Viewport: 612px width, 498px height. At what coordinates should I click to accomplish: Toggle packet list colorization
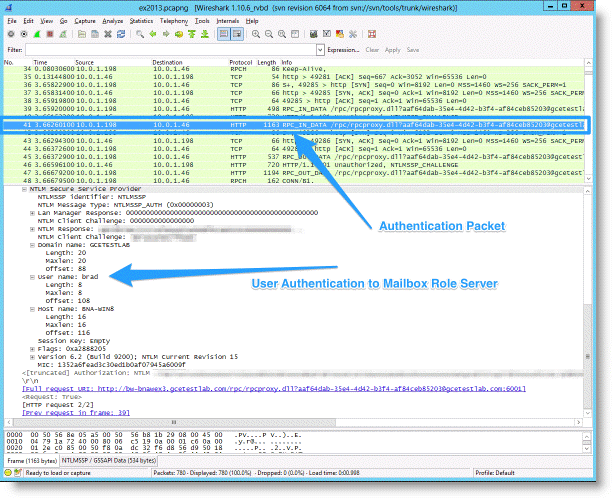click(224, 34)
